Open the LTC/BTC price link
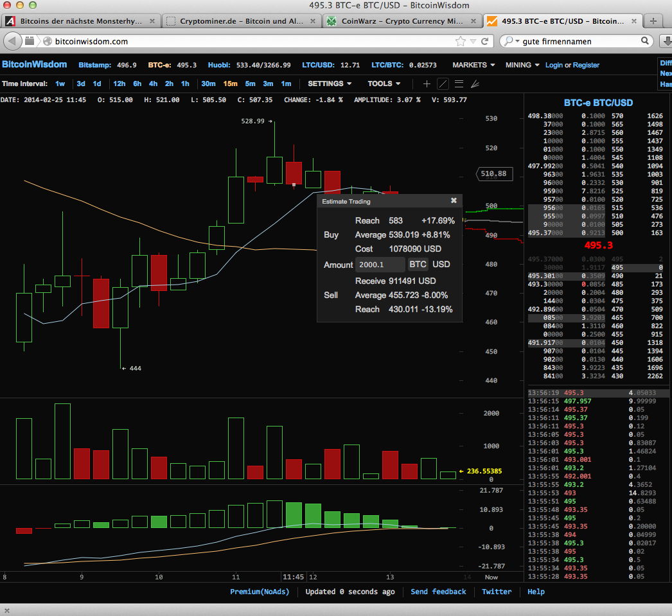 pos(404,65)
